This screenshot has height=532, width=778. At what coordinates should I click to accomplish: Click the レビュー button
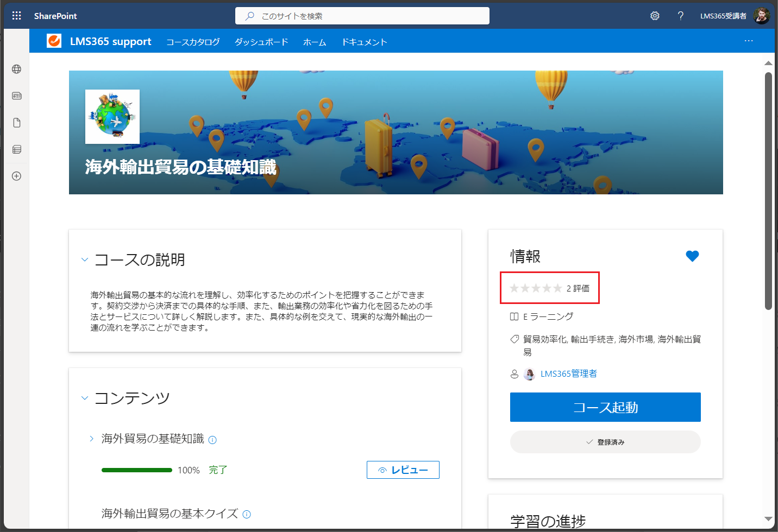tap(403, 470)
